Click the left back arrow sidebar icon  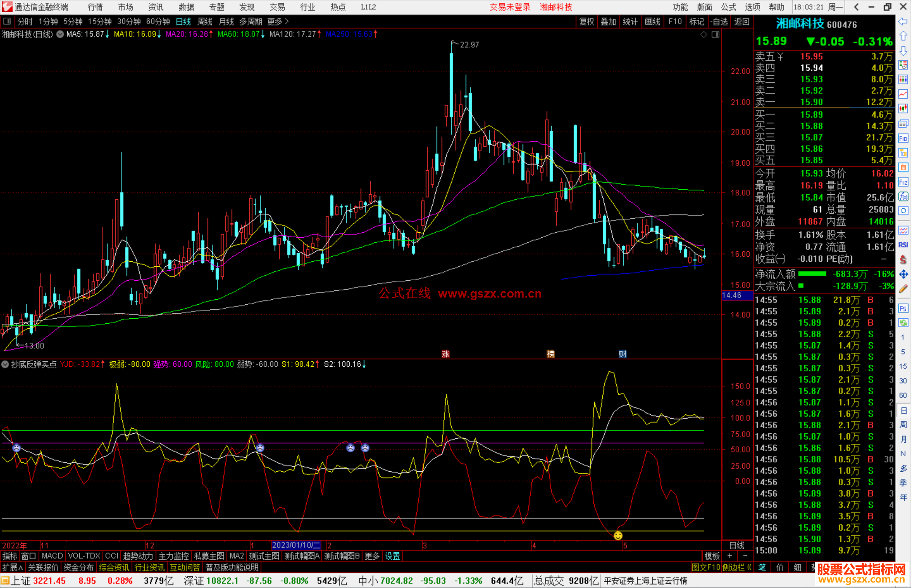click(x=903, y=21)
